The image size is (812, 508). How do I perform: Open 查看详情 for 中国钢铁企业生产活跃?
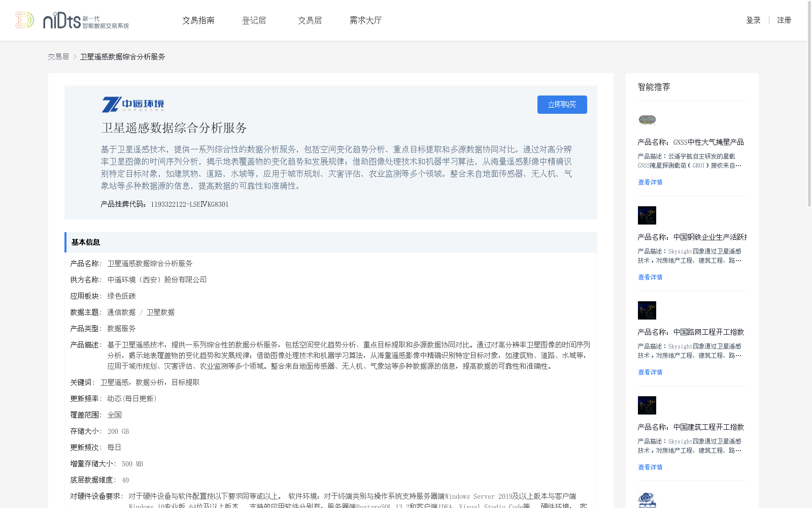pyautogui.click(x=650, y=277)
